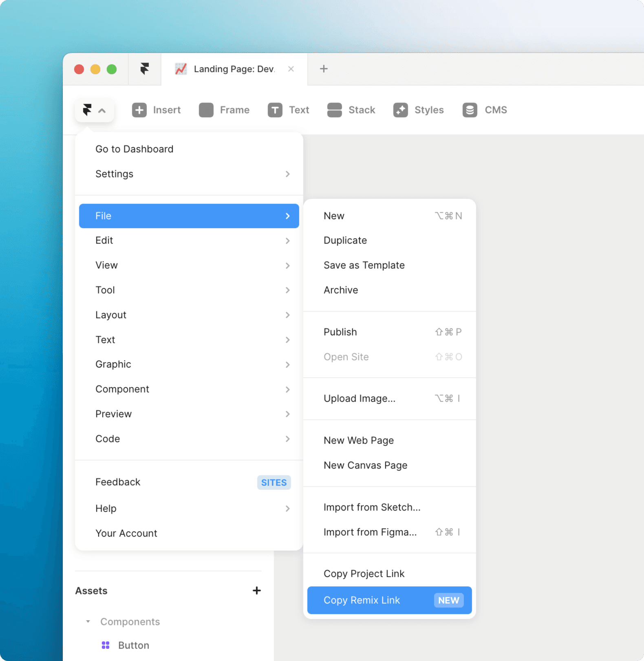Image resolution: width=644 pixels, height=661 pixels.
Task: Open the View submenu
Action: click(x=189, y=265)
